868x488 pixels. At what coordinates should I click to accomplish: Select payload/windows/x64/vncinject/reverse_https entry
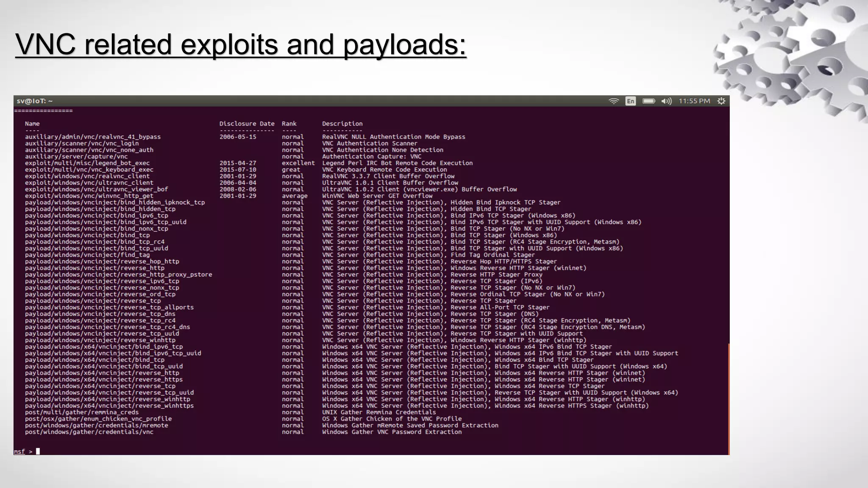(x=104, y=380)
